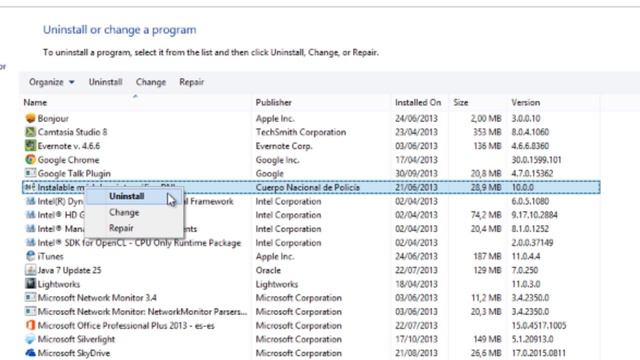Select Java 7 Update 25 entry
Image resolution: width=640 pixels, height=360 pixels.
69,270
